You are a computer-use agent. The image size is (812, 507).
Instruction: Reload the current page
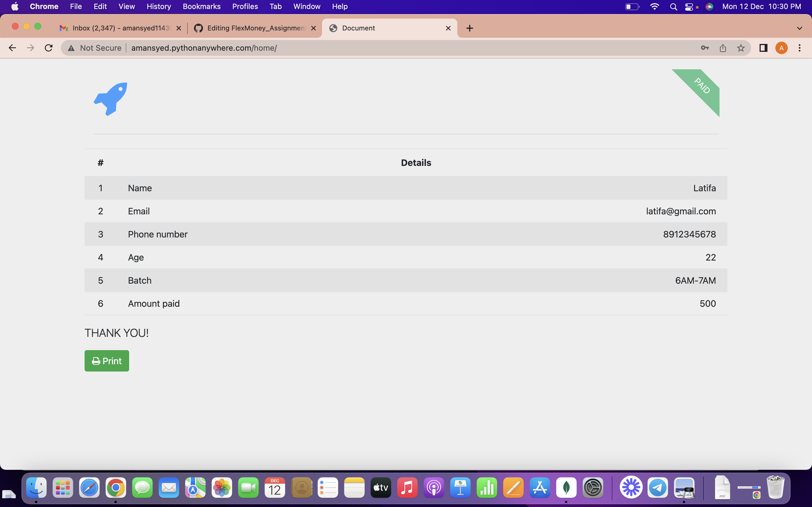pyautogui.click(x=48, y=48)
